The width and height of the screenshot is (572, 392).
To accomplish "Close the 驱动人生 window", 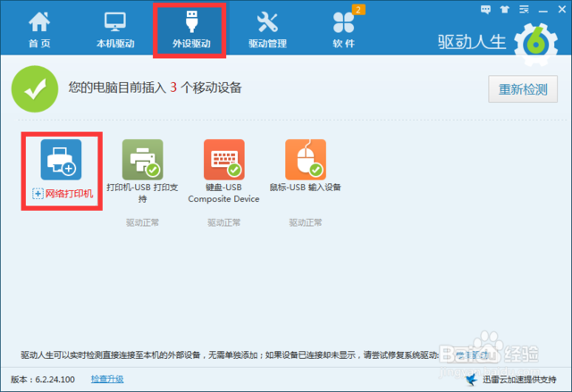I will click(562, 10).
